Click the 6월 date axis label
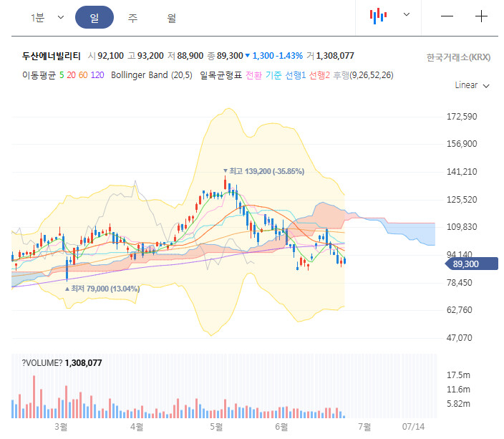This screenshot has width=504, height=439. tap(281, 427)
